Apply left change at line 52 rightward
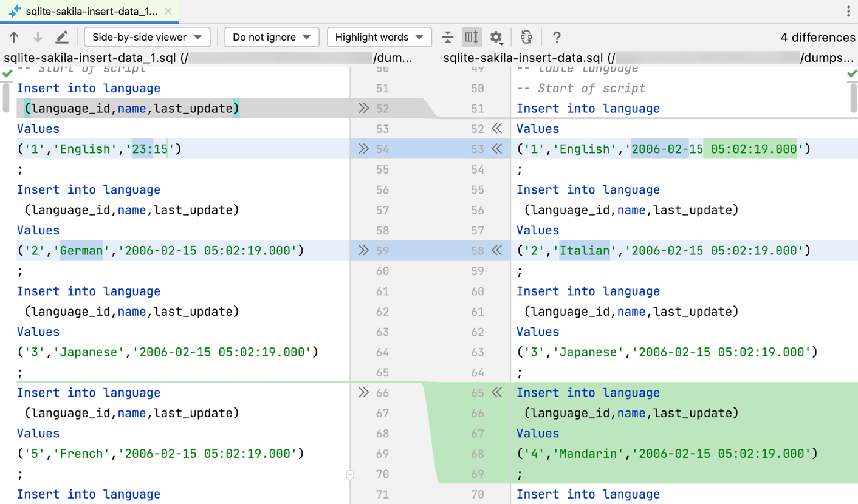The height and width of the screenshot is (504, 858). 363,109
